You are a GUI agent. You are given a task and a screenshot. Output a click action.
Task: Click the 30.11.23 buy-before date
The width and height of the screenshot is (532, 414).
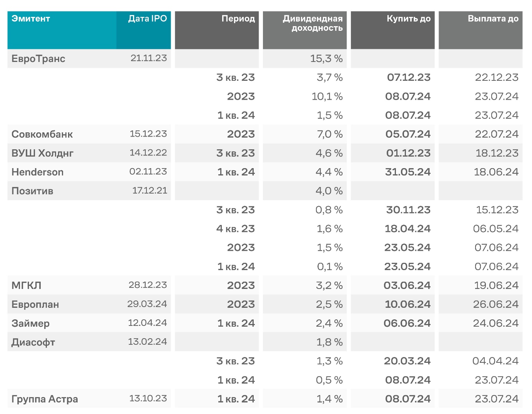coord(409,210)
